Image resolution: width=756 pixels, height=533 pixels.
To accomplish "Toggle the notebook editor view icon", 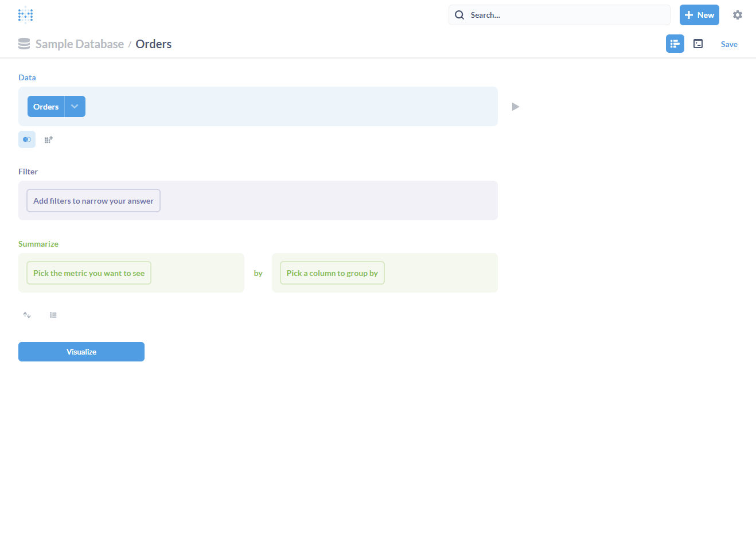I will (675, 44).
